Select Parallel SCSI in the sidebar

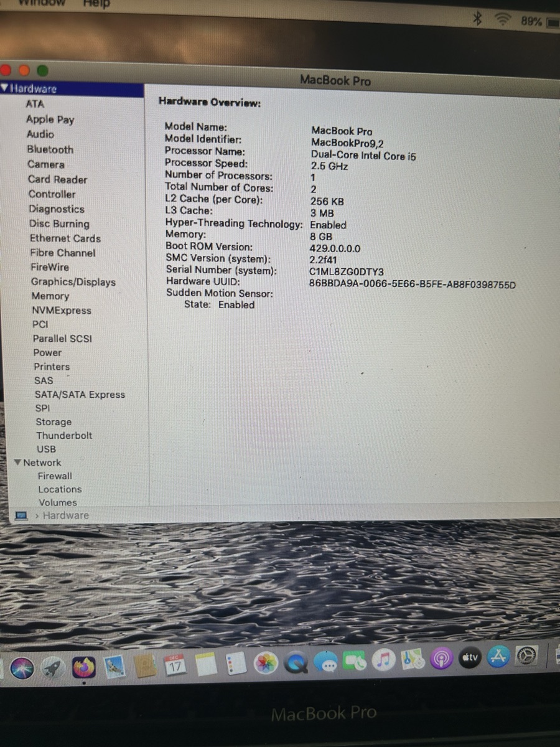[62, 339]
